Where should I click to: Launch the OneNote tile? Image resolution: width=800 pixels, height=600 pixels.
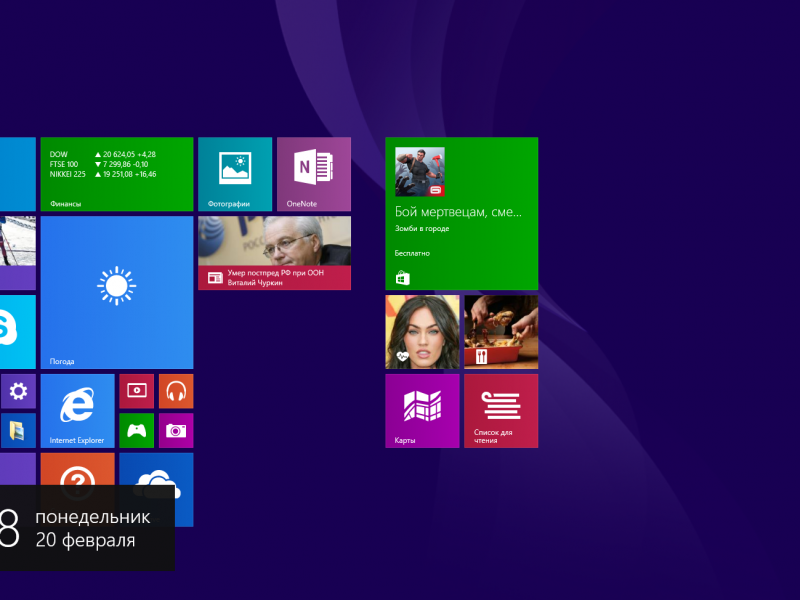[x=314, y=174]
